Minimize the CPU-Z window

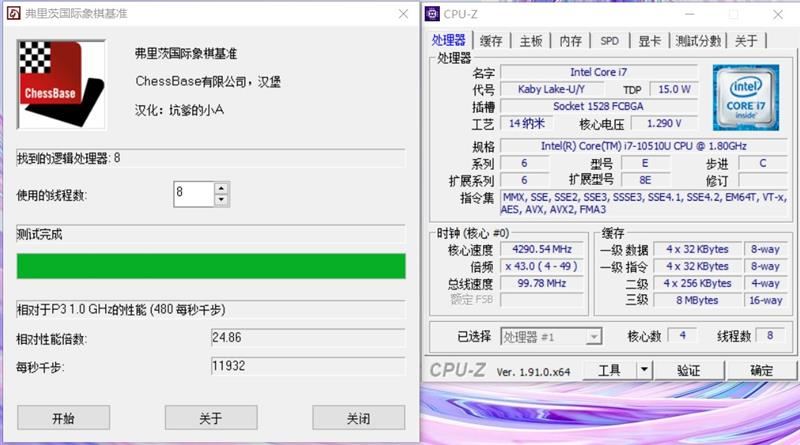click(690, 14)
